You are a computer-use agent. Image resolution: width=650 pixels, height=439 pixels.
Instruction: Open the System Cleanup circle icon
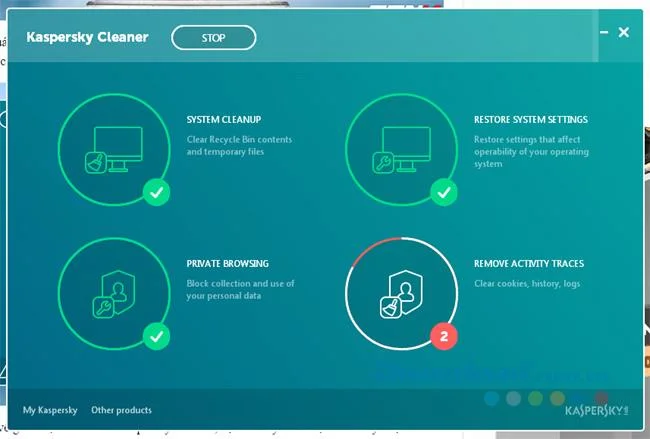click(x=114, y=150)
